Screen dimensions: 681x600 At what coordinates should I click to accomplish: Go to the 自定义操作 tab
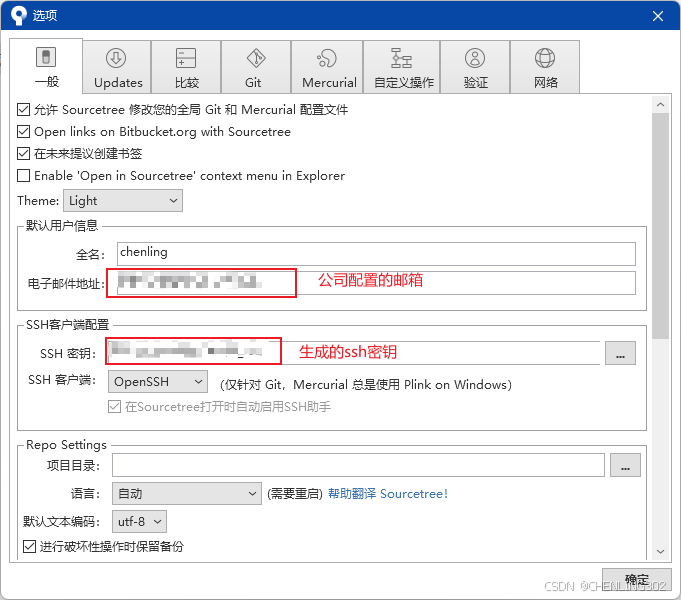(x=402, y=67)
